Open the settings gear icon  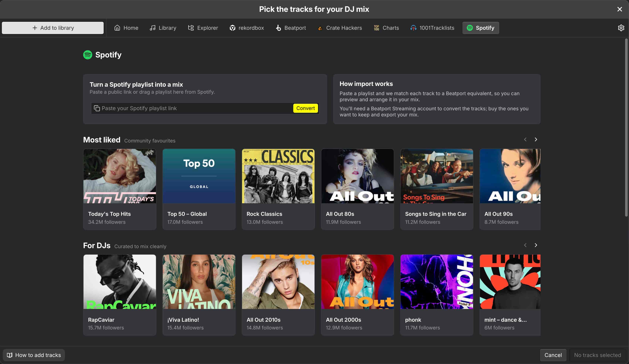pos(621,28)
